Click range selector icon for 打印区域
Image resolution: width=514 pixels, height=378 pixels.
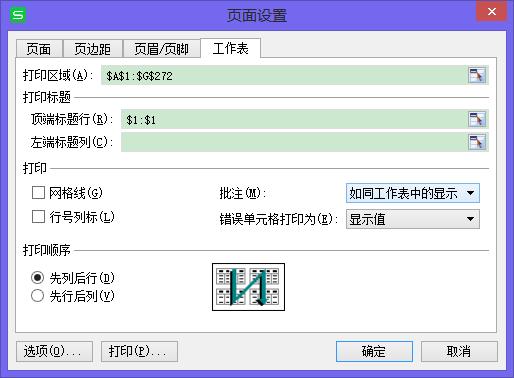[477, 75]
